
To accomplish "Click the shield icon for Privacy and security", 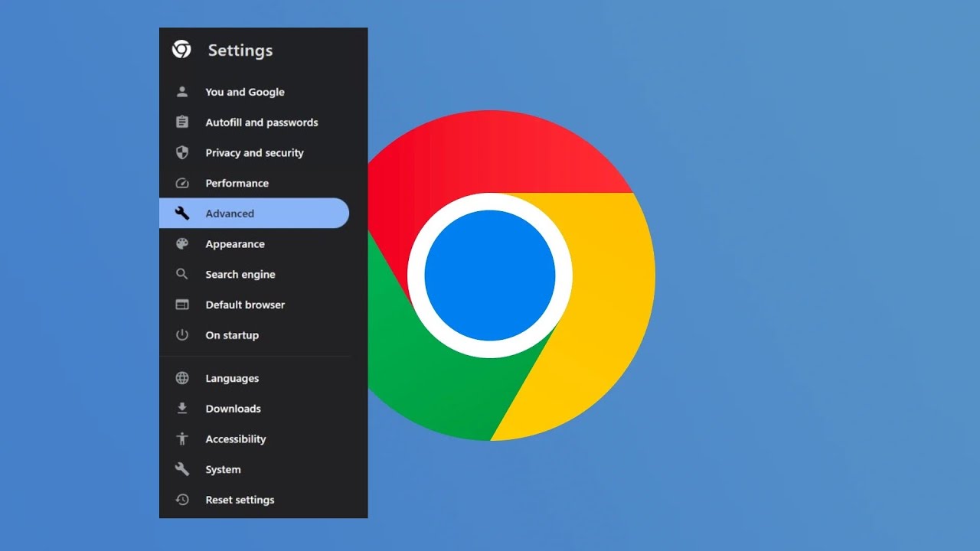I will pos(181,152).
